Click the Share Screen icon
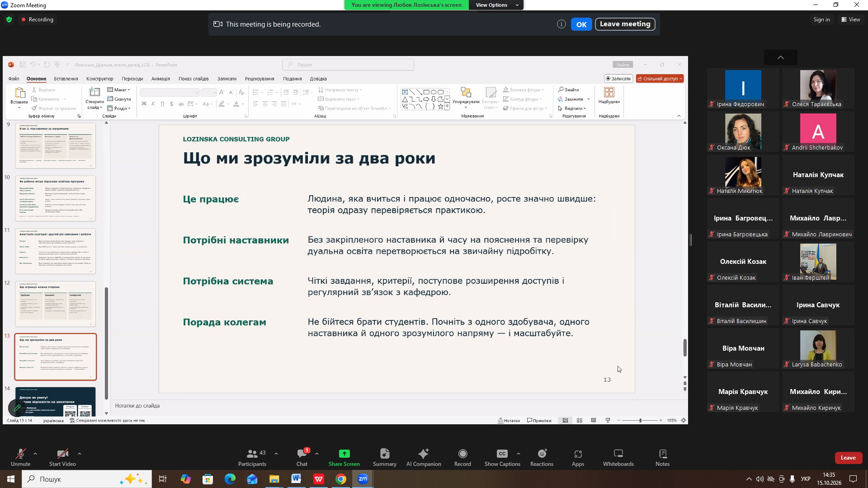Viewport: 868px width, 488px height. click(344, 454)
